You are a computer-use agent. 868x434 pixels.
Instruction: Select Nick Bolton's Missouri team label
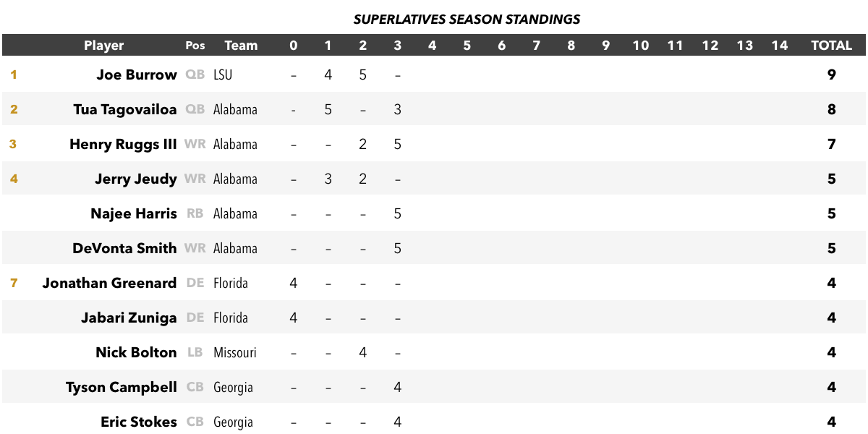click(235, 353)
